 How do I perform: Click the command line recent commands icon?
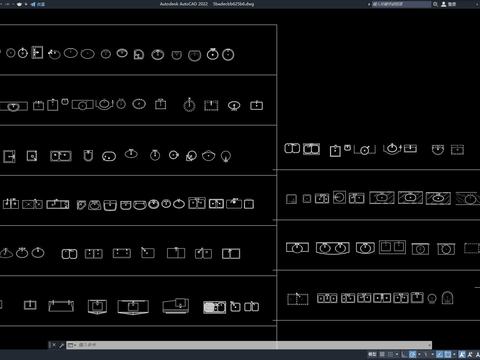[71, 345]
